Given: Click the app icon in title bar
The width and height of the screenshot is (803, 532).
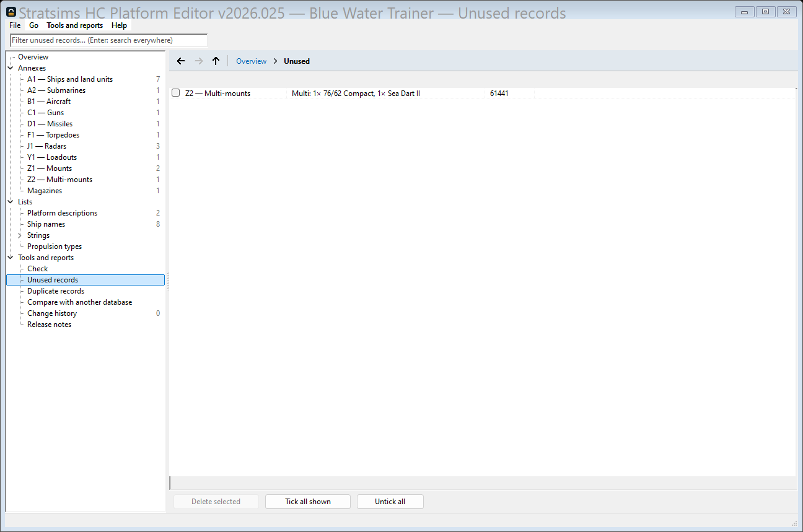Looking at the screenshot, I should [x=11, y=12].
